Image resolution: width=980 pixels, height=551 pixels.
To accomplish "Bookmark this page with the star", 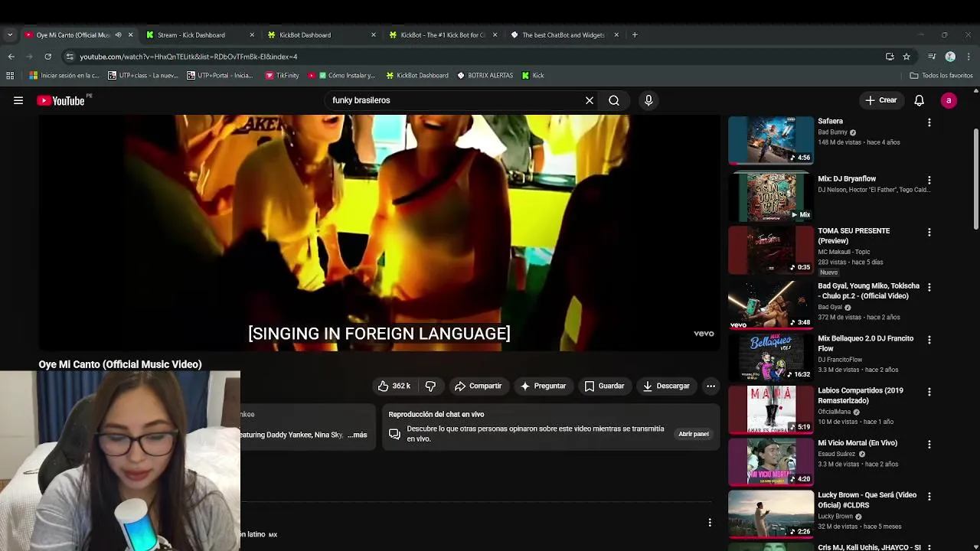I will 906,57.
